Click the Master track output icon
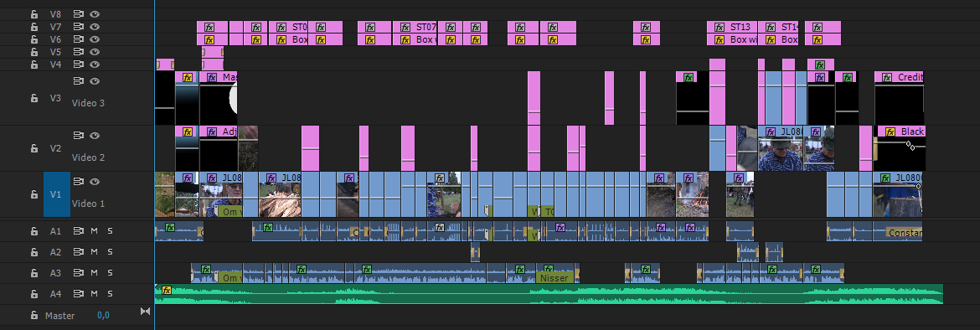 pos(145,312)
